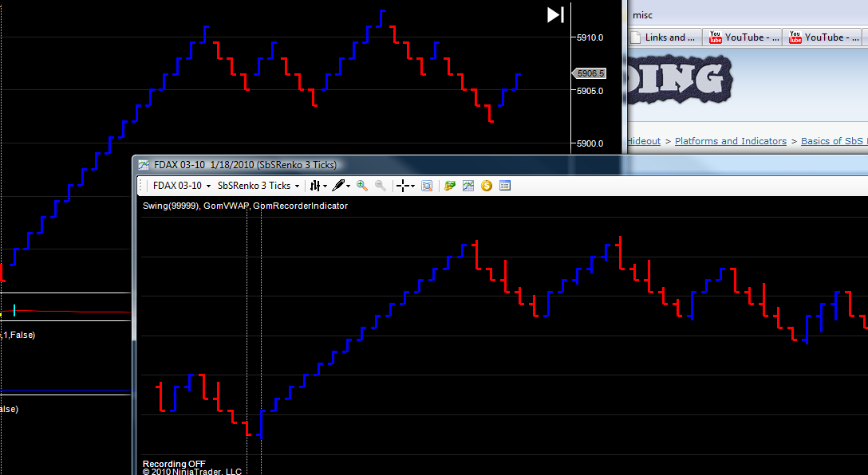The height and width of the screenshot is (475, 868).
Task: Select the crosshair cursor icon
Action: pyautogui.click(x=403, y=186)
